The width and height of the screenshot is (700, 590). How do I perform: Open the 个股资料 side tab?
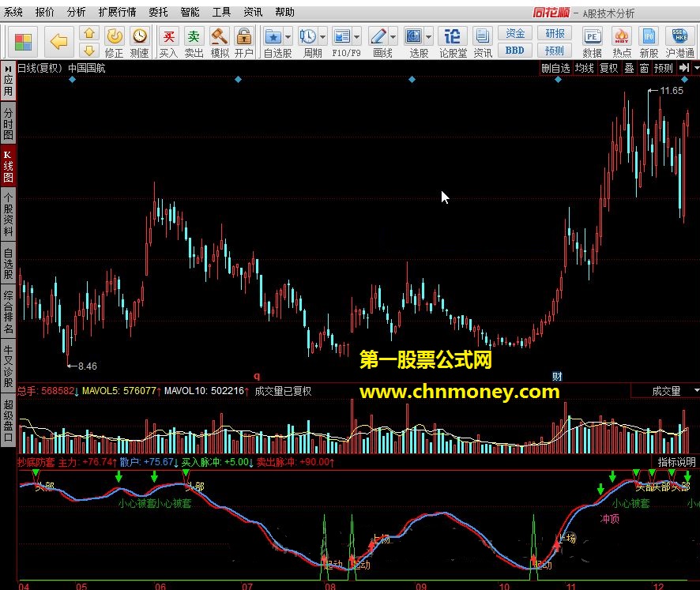click(8, 215)
